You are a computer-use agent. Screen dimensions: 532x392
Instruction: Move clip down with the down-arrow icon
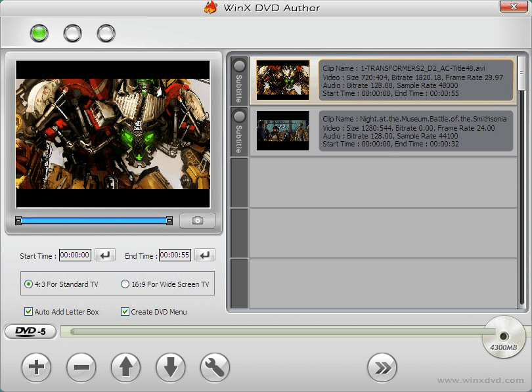click(x=170, y=368)
